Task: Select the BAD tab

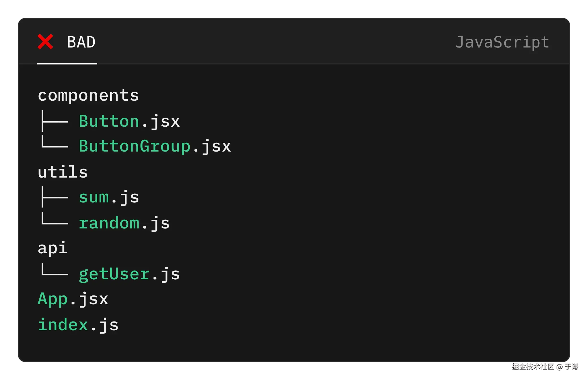Action: (x=81, y=42)
